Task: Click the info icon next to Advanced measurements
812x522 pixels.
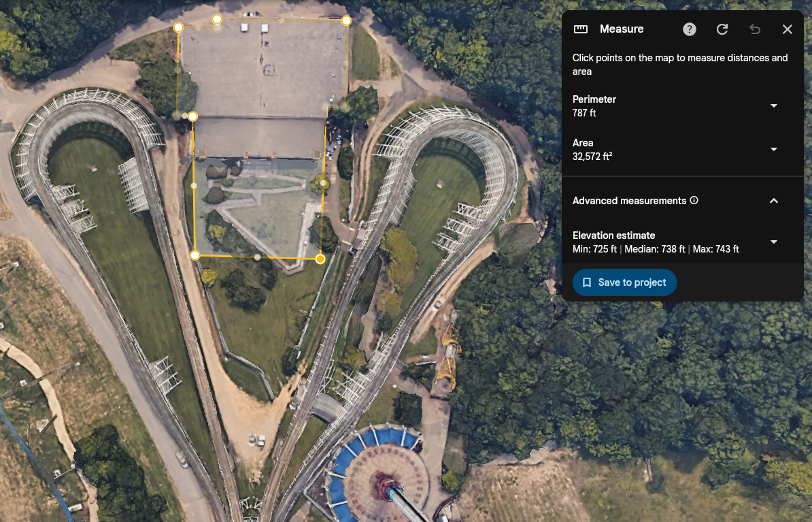Action: click(x=694, y=201)
